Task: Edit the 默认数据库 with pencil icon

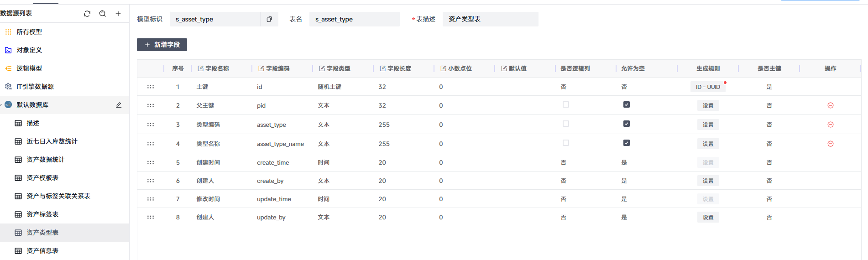Action: (119, 105)
